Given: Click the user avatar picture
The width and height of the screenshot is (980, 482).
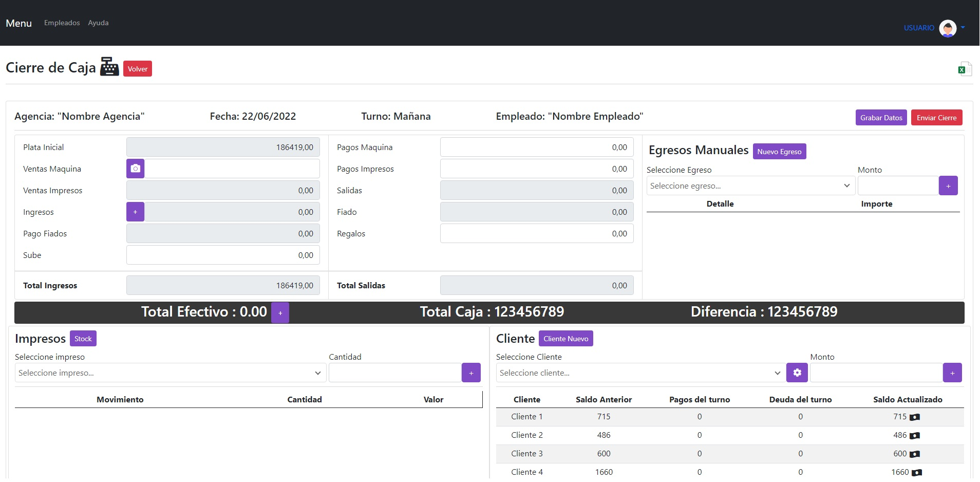Looking at the screenshot, I should (x=947, y=28).
